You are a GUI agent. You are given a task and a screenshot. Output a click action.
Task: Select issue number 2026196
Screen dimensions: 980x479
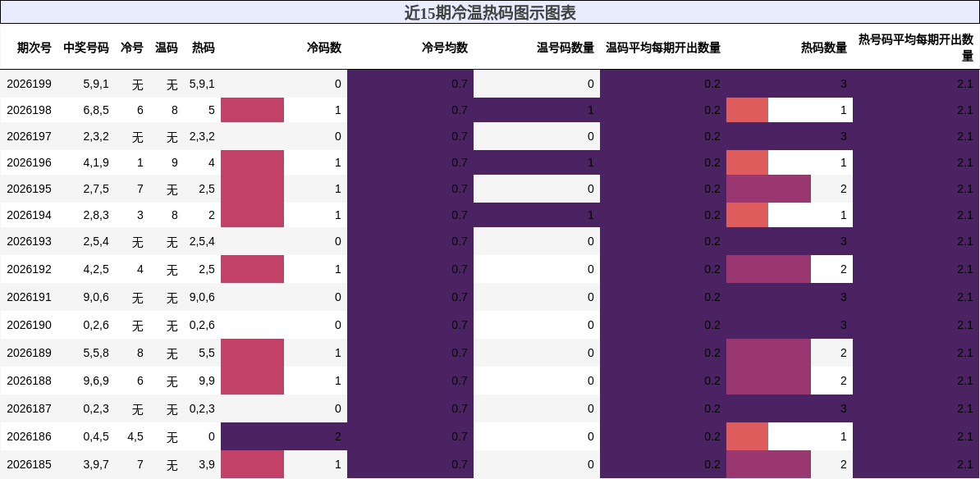[x=30, y=162]
